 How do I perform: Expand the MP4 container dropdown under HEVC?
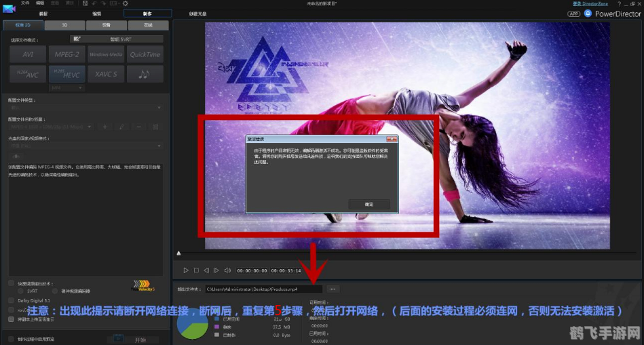67,87
